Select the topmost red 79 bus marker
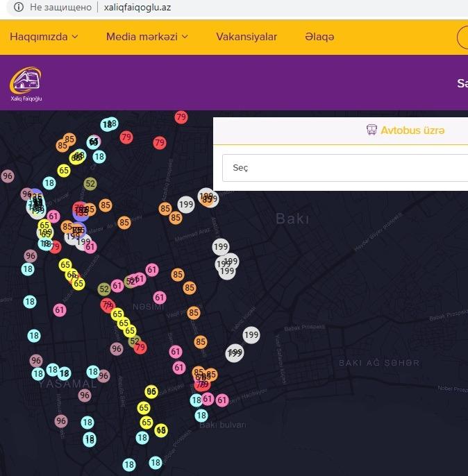Screen dimensions: 468x476 pos(181,117)
